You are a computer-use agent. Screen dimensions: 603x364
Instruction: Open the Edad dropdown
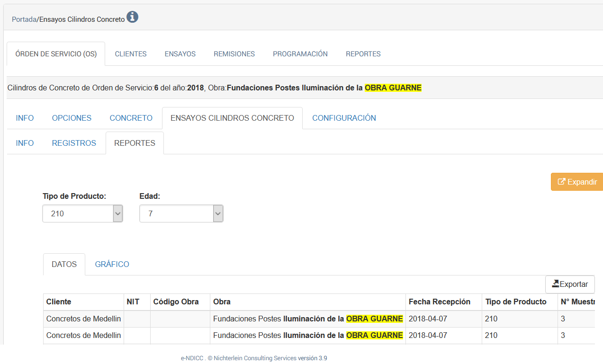click(x=181, y=213)
